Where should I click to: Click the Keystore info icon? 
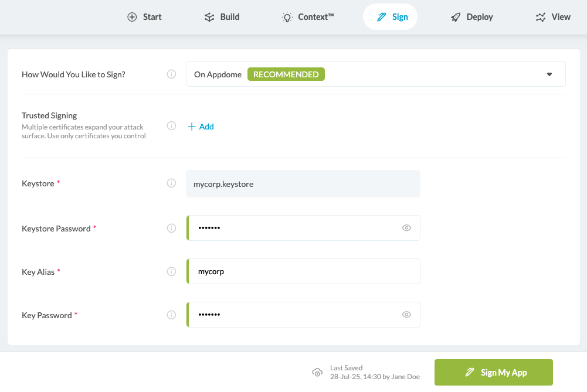tap(172, 183)
